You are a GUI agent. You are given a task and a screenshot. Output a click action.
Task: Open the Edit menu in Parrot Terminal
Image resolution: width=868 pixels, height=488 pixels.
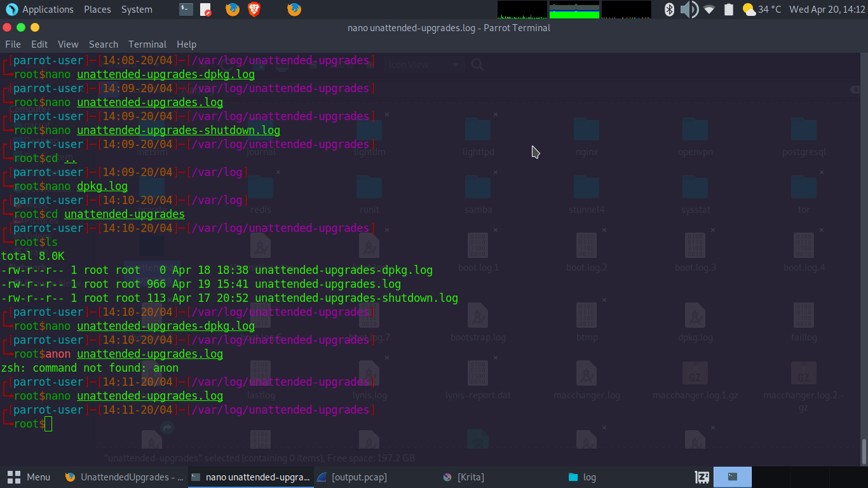click(x=39, y=44)
